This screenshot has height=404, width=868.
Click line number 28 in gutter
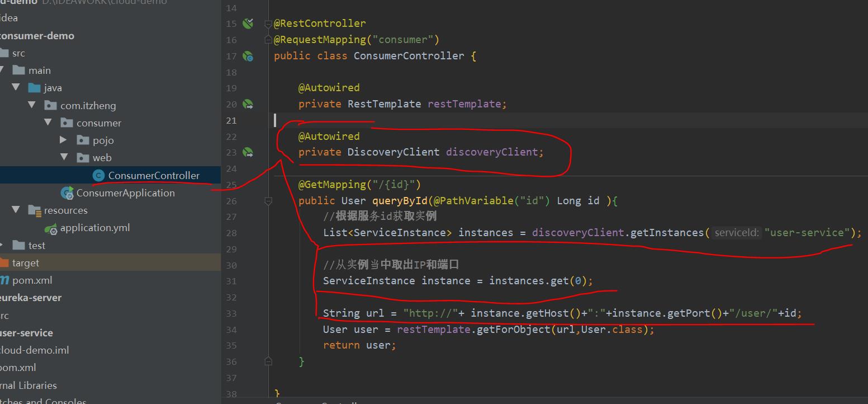click(x=231, y=233)
